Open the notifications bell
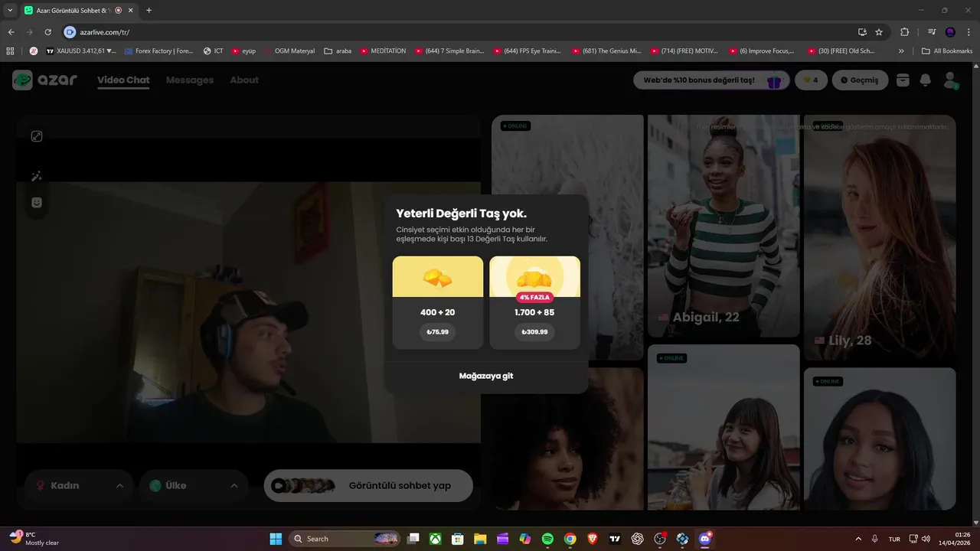The height and width of the screenshot is (551, 980). pos(925,80)
